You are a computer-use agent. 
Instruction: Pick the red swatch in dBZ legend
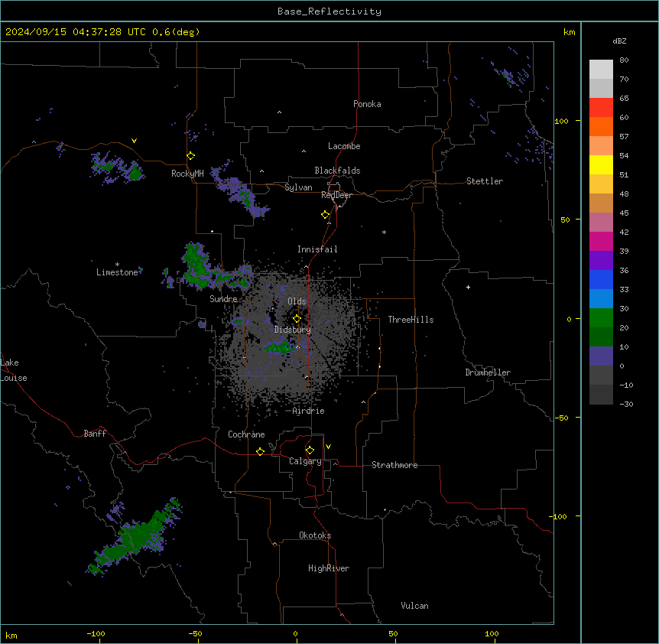click(x=601, y=107)
